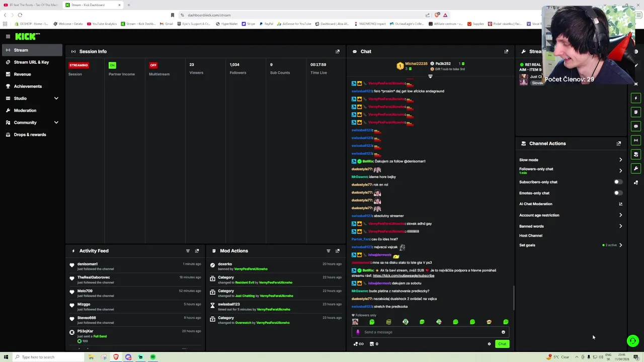Toggle the Chat widget in right rail

(636, 126)
